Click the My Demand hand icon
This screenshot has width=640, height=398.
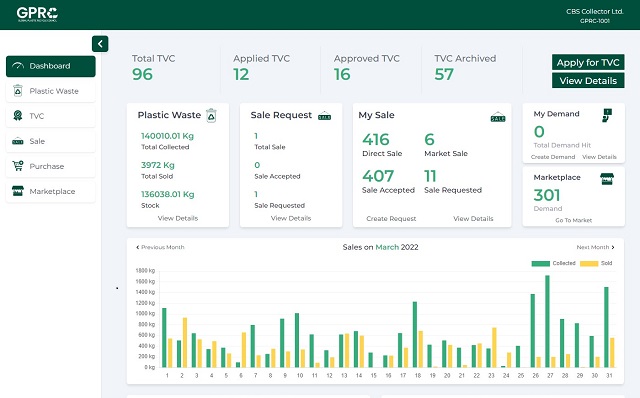[607, 115]
